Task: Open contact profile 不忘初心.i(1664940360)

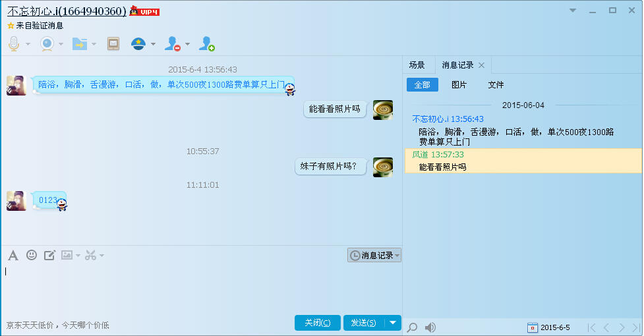Action: tap(67, 11)
